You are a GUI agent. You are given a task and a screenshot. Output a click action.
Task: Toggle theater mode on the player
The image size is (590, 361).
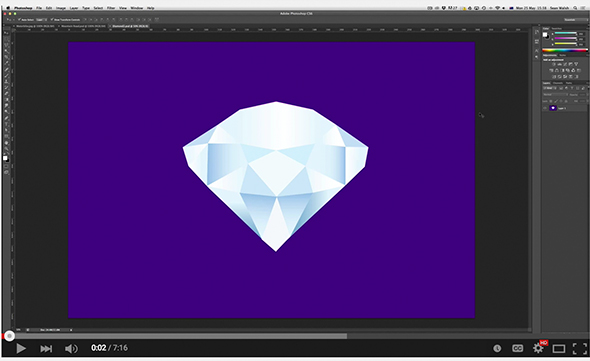pos(559,349)
